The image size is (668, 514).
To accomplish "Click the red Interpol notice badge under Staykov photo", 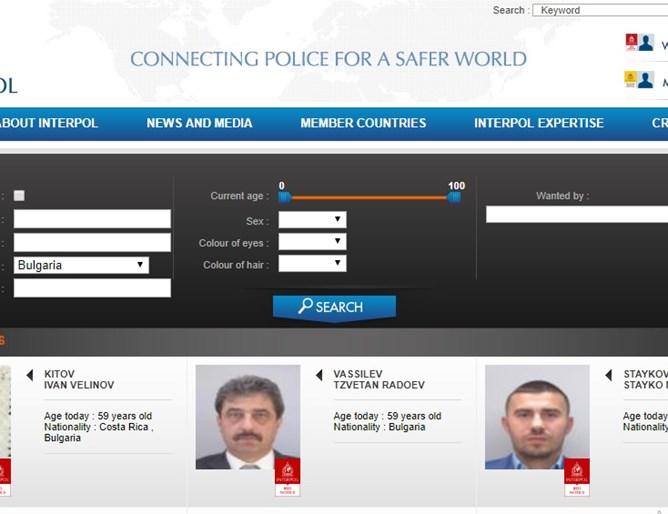I will click(x=577, y=477).
